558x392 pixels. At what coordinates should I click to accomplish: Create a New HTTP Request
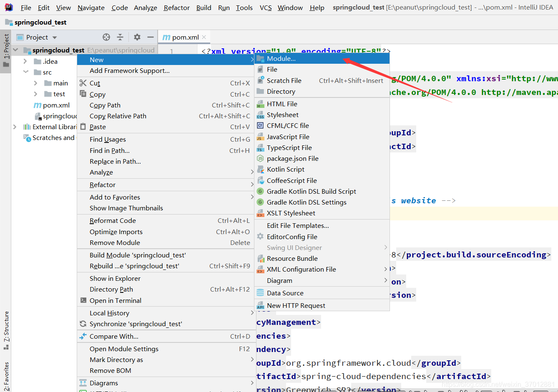click(x=322, y=305)
